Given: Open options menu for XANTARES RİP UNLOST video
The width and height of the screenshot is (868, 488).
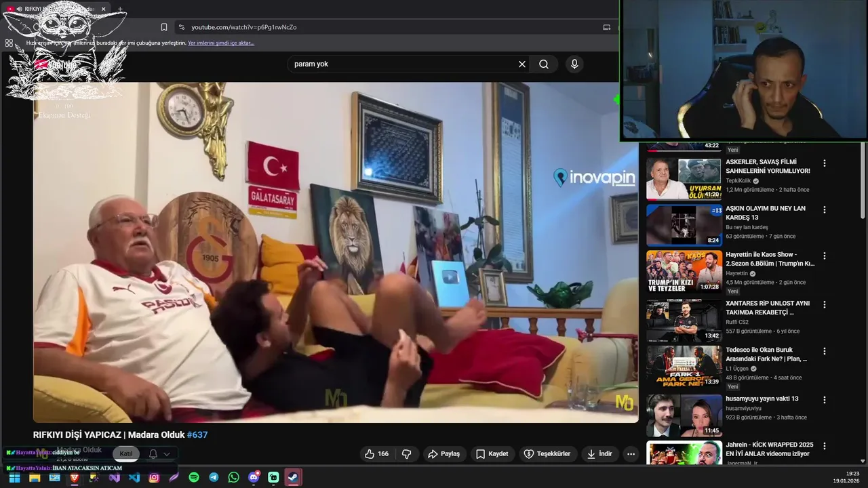Looking at the screenshot, I should point(825,304).
